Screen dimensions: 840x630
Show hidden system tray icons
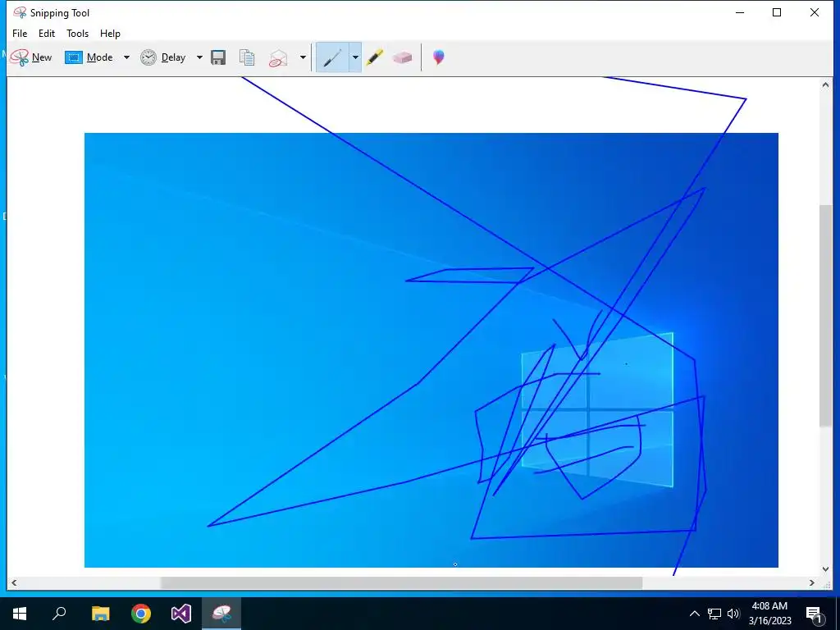pyautogui.click(x=694, y=614)
